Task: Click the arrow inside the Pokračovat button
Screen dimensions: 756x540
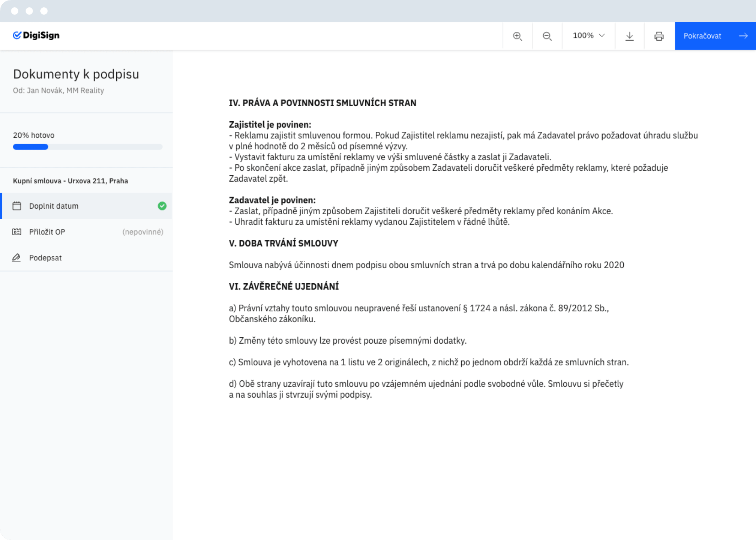Action: coord(743,36)
